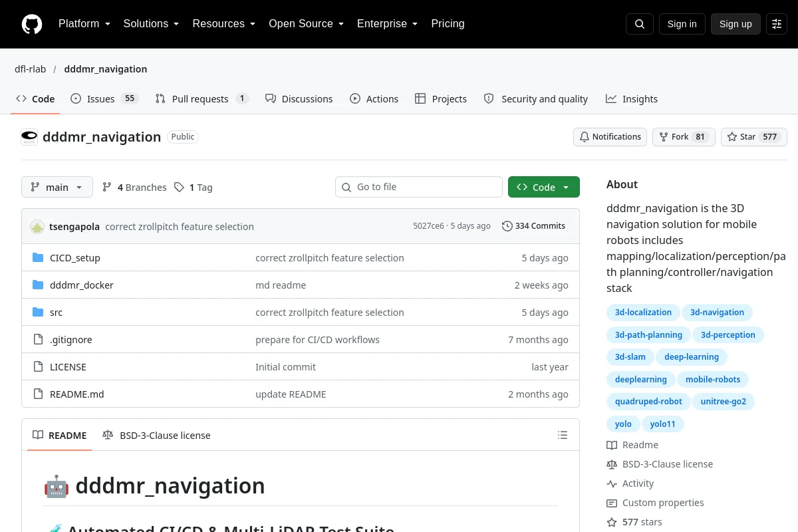This screenshot has height=532, width=798.
Task: Click the 3d-localization topic tag
Action: point(643,313)
